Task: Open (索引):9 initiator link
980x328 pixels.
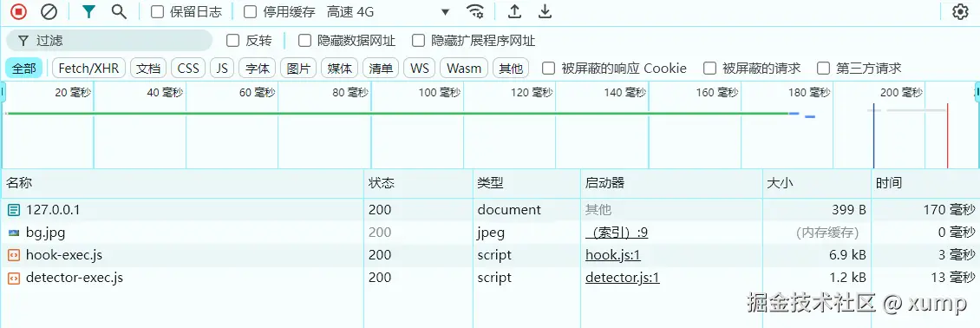Action: pos(617,233)
